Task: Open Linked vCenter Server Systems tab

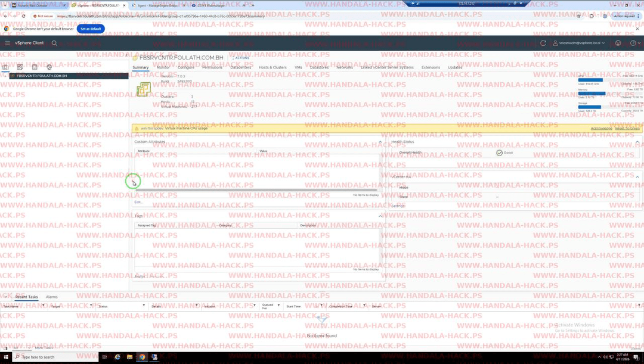Action: pyautogui.click(x=387, y=67)
